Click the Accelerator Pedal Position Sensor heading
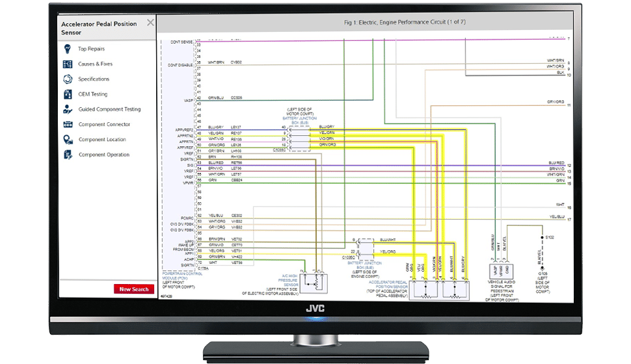Viewport: 631px width, 364px height. 99,28
